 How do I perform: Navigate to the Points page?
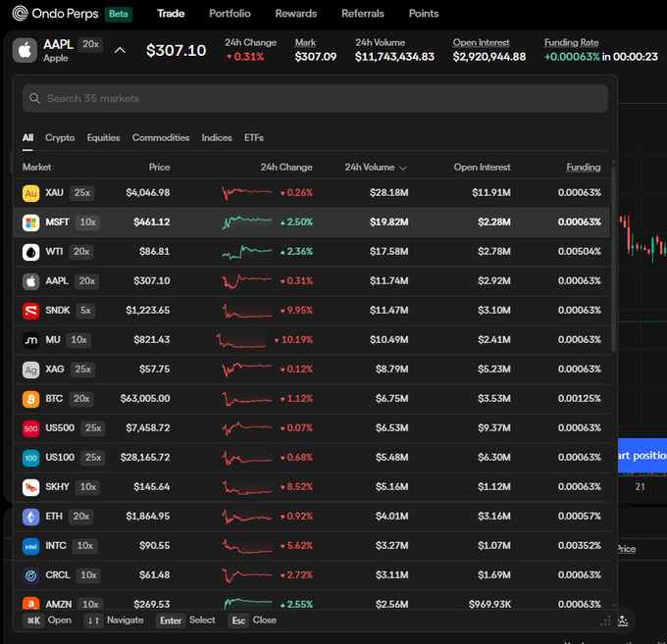[x=424, y=14]
